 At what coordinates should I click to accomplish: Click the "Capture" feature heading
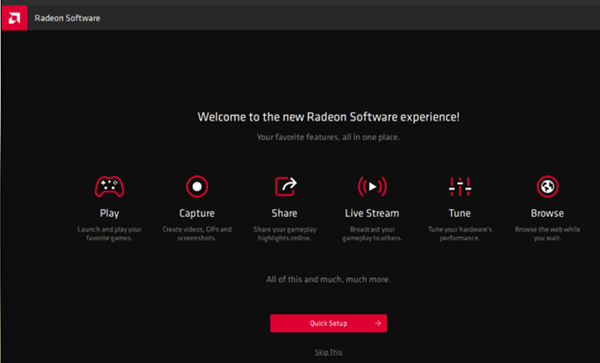pyautogui.click(x=197, y=213)
